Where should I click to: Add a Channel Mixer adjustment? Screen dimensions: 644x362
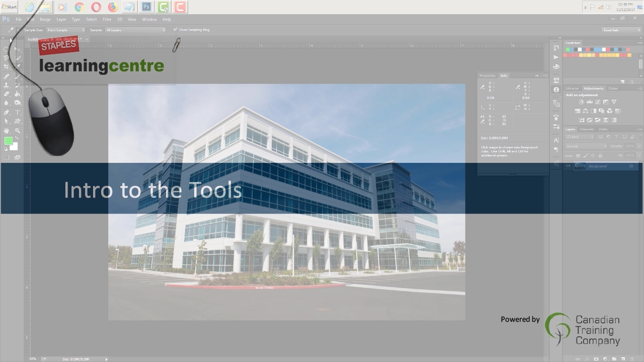610,111
